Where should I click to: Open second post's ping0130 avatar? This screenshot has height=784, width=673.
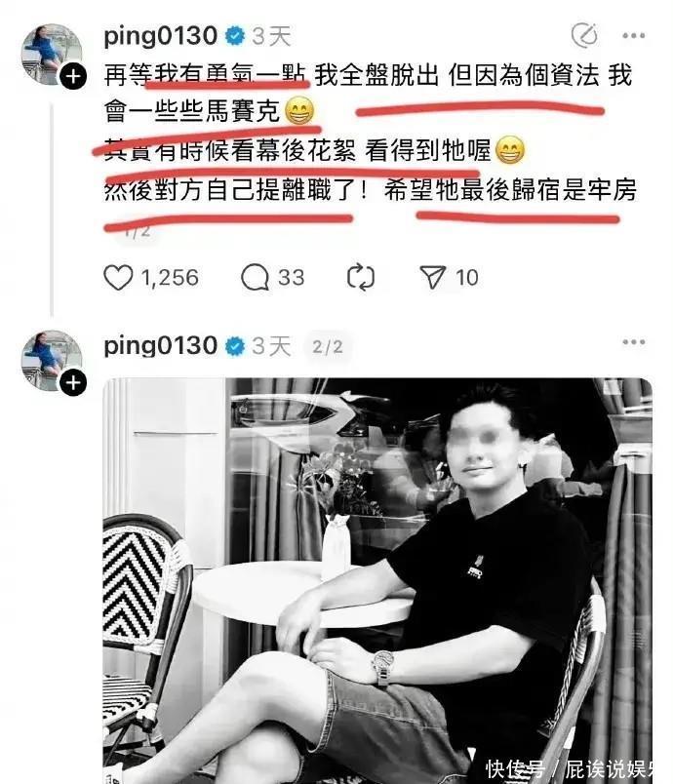click(x=52, y=361)
